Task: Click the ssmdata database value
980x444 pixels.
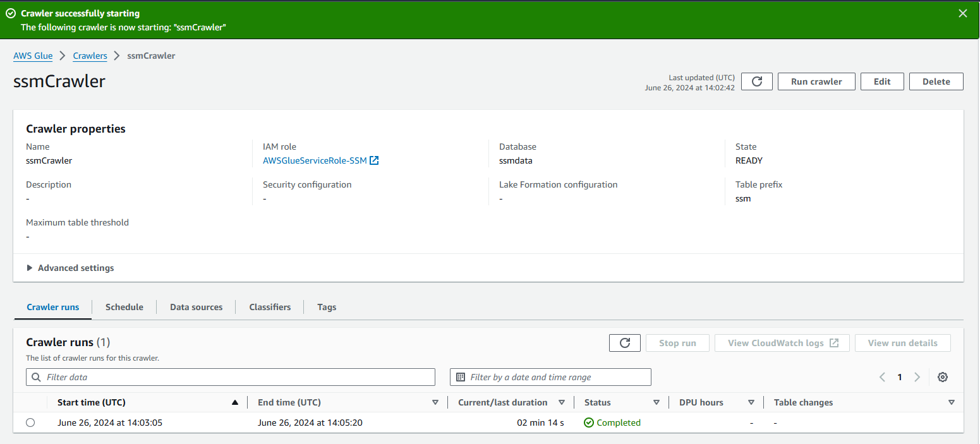Action: (516, 160)
